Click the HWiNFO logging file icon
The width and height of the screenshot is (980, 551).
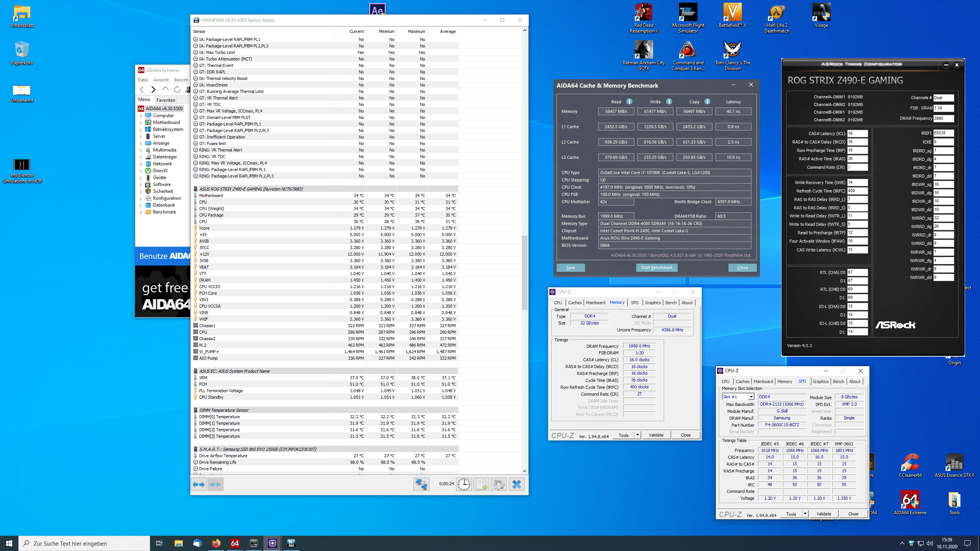pos(481,484)
